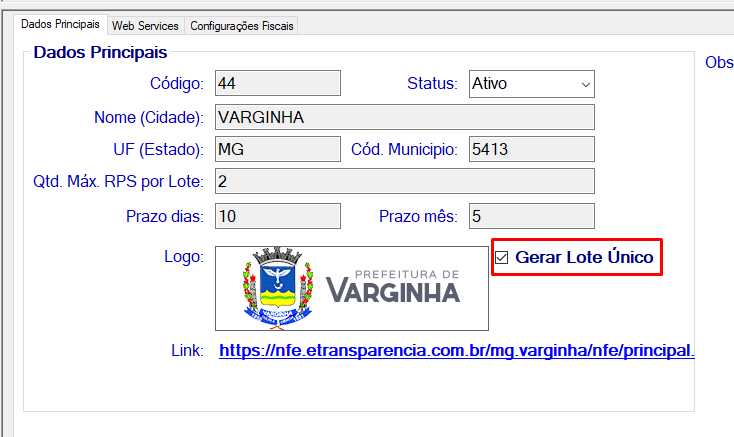The width and height of the screenshot is (734, 437).
Task: Click the Código field containing 44
Action: 278,83
